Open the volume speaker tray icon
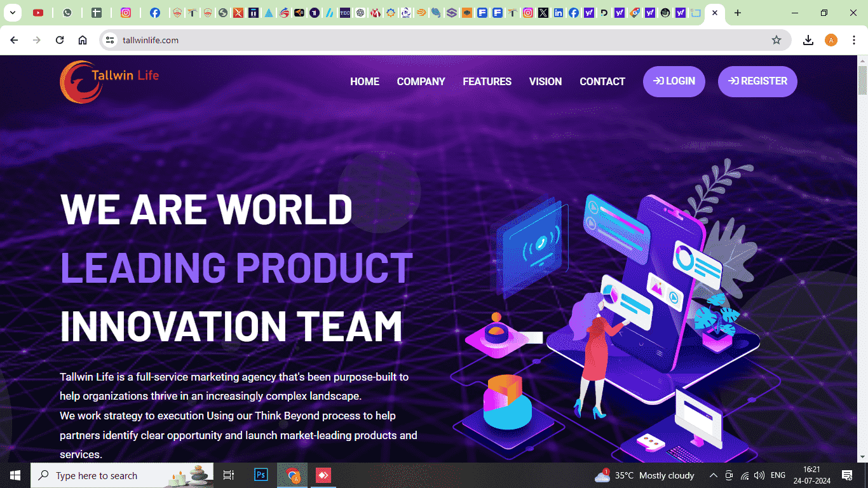 (759, 475)
